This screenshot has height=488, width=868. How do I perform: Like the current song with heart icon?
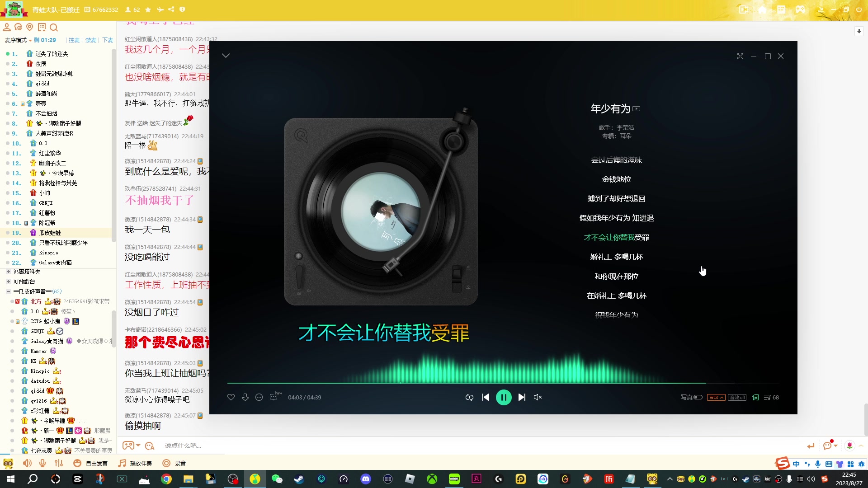tap(231, 397)
